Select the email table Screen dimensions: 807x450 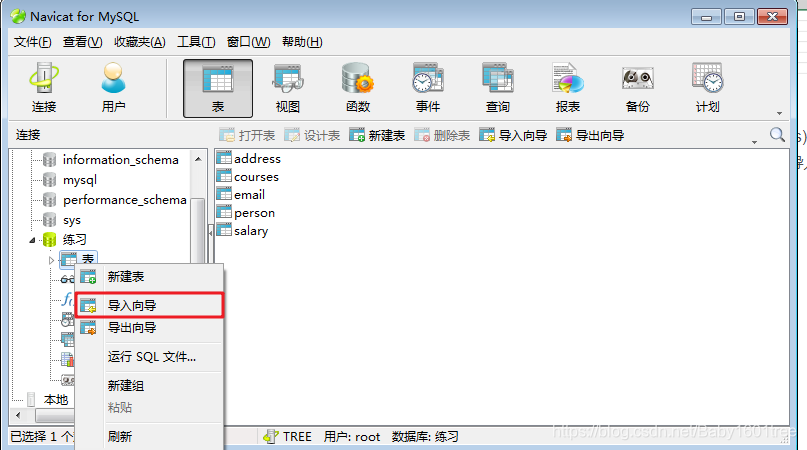coord(241,195)
